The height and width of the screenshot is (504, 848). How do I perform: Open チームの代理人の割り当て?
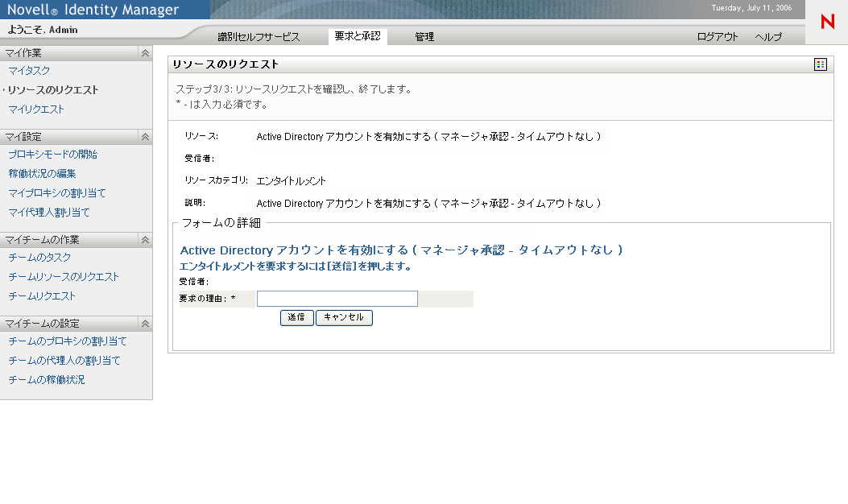click(64, 361)
